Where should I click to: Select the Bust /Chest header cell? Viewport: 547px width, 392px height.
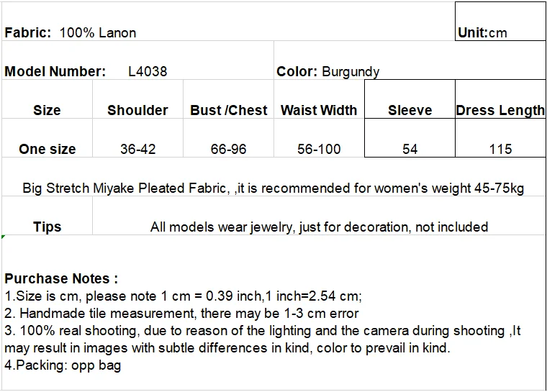228,99
